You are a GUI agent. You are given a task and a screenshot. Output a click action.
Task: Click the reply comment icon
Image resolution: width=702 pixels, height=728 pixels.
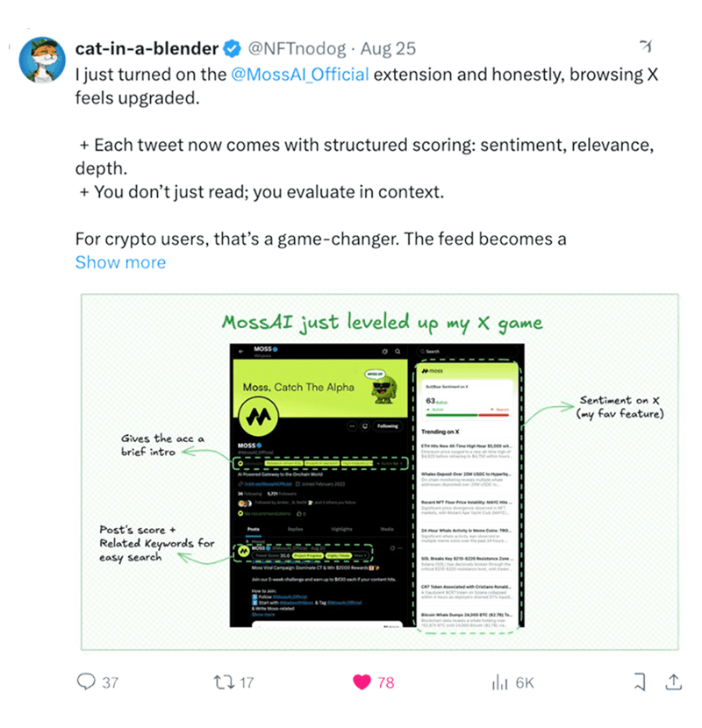click(x=87, y=682)
